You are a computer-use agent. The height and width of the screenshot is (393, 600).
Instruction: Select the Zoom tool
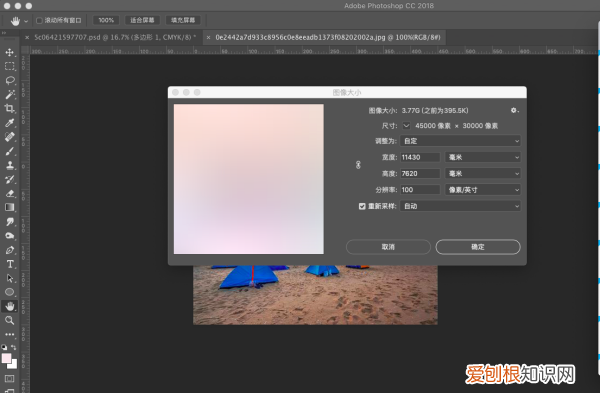click(10, 320)
